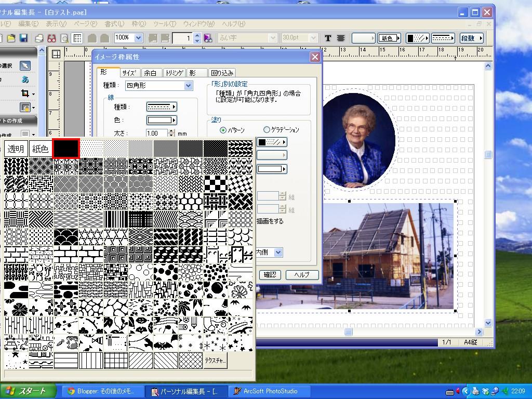
Task: Click the ヘルプ button in the dialog
Action: [x=302, y=274]
